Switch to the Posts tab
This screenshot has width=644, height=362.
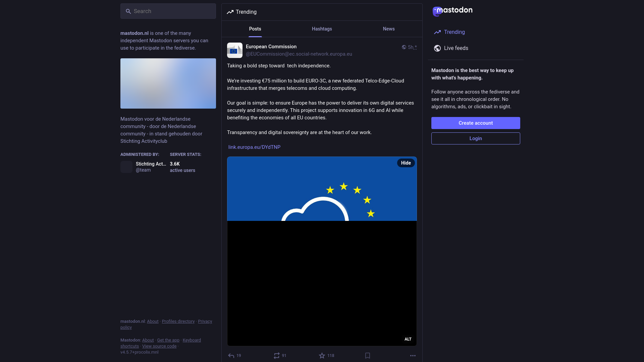(255, 29)
